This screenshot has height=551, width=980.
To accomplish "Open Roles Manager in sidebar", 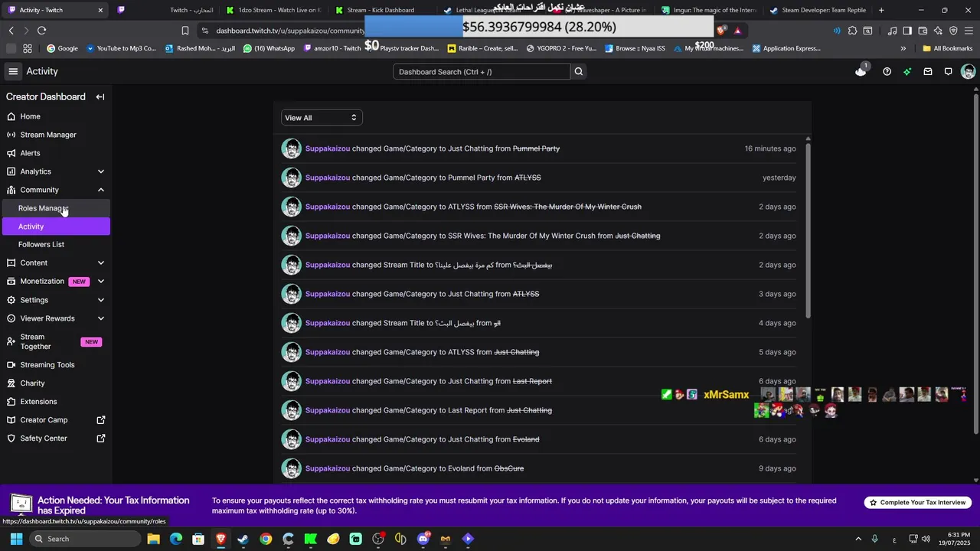I will 55,208.
